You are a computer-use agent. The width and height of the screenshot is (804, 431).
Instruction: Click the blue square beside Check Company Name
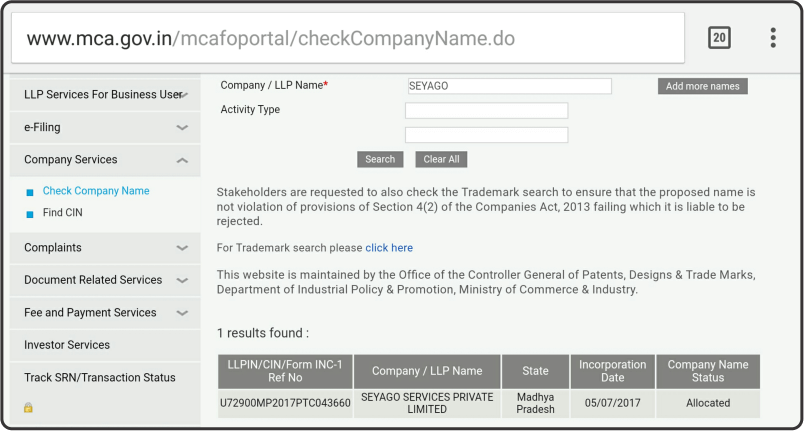tap(30, 192)
